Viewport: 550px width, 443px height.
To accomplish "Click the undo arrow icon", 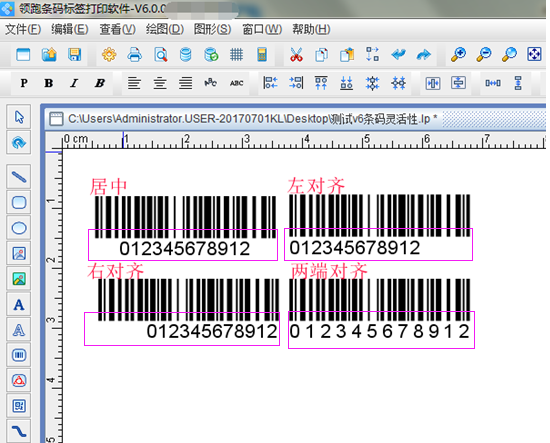I will coord(398,55).
